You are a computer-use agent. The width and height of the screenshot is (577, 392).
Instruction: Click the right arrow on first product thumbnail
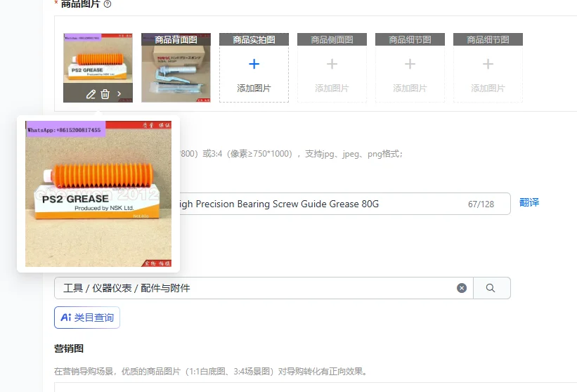point(119,93)
